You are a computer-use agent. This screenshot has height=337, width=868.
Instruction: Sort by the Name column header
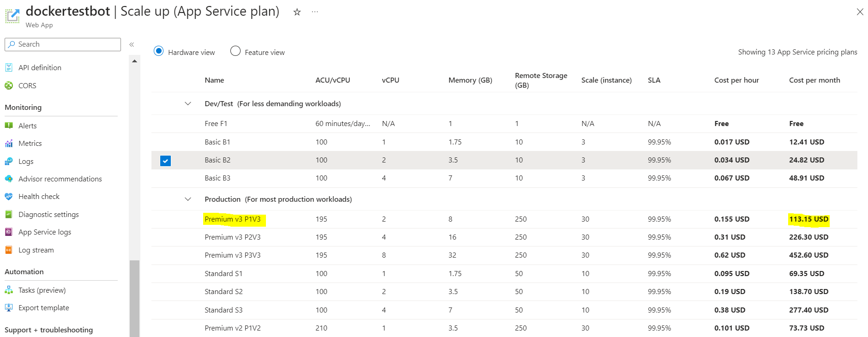click(x=214, y=80)
